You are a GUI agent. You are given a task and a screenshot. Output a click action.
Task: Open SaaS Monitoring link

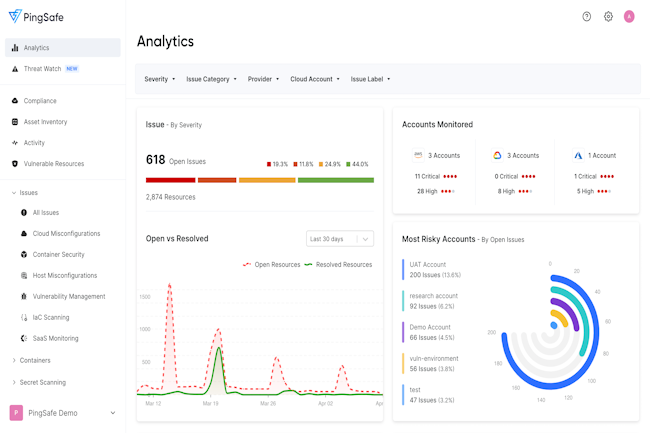pyautogui.click(x=56, y=338)
